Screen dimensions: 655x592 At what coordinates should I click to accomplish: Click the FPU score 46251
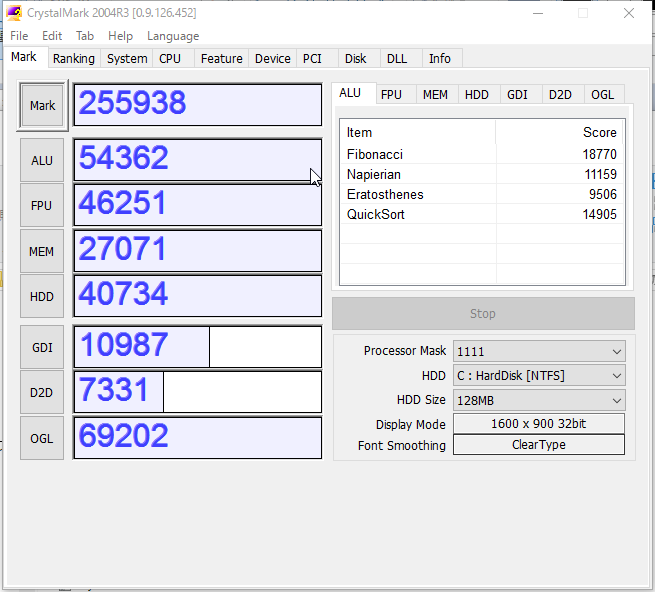[x=198, y=205]
